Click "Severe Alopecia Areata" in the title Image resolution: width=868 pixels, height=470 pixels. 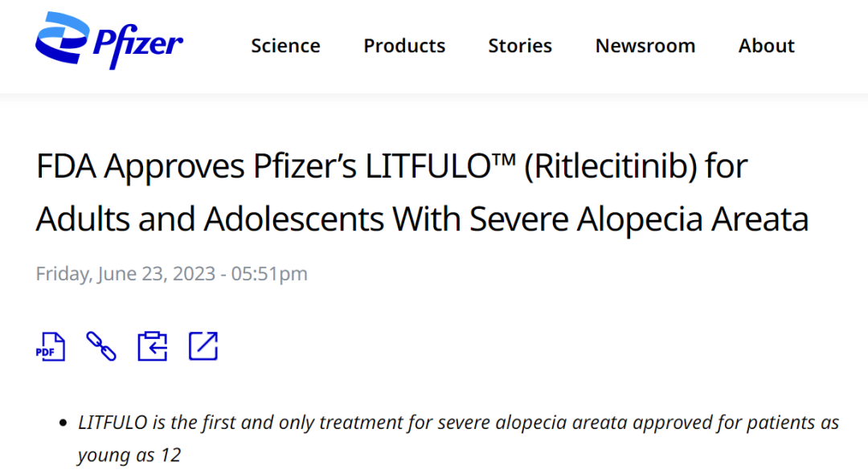[x=639, y=219]
